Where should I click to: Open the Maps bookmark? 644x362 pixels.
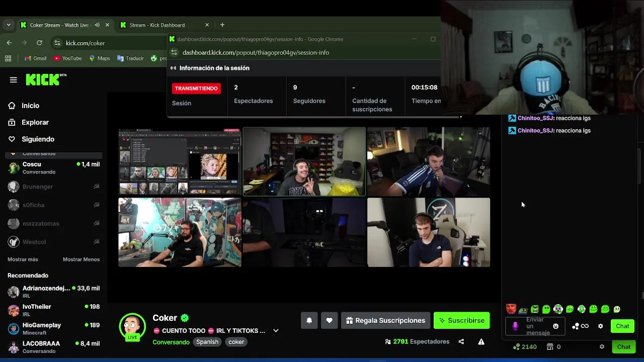pyautogui.click(x=99, y=58)
